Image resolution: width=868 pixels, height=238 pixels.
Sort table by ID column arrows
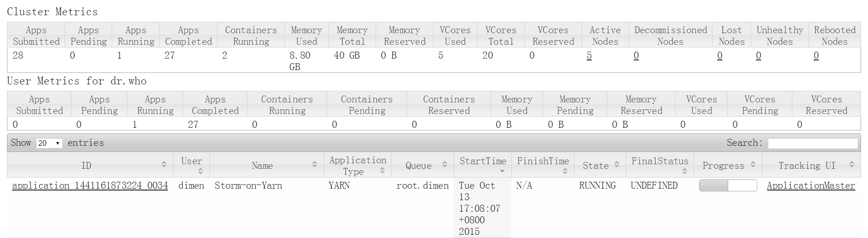pos(164,165)
